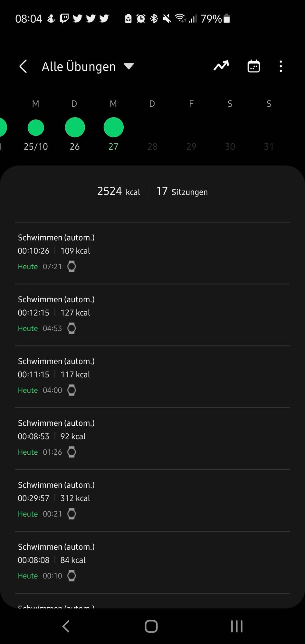Screen dimensions: 305x644
Task: Open swim session with 109 kcal
Action: [x=152, y=252]
